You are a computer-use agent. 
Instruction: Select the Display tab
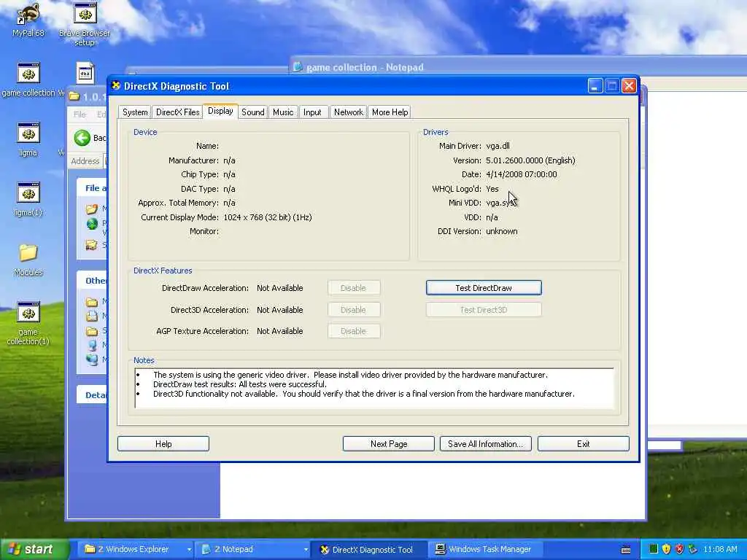[x=220, y=111]
